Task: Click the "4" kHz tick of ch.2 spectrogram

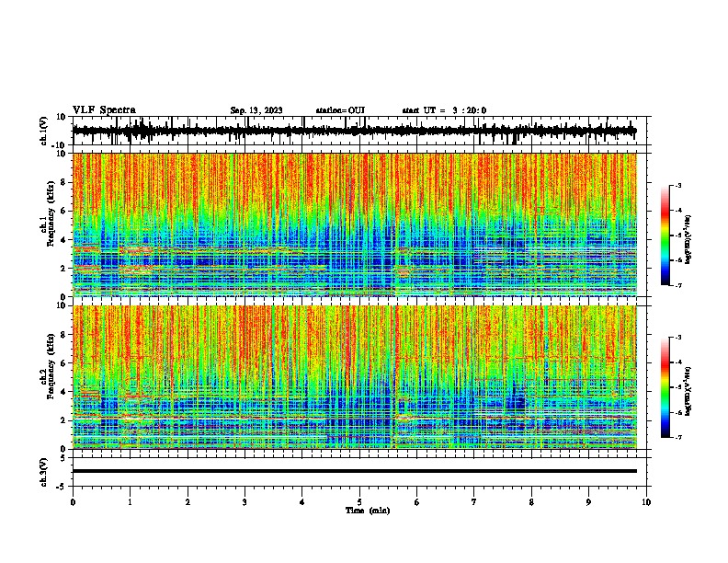Action: [64, 392]
